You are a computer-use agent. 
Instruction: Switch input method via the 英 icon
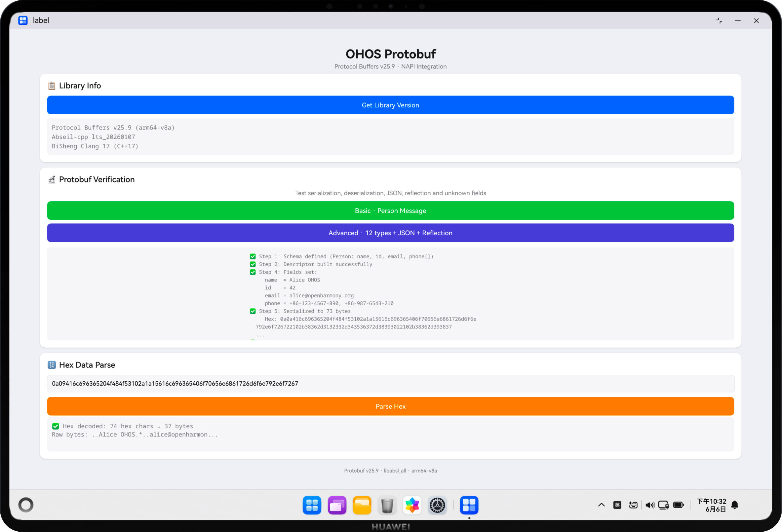tap(617, 505)
